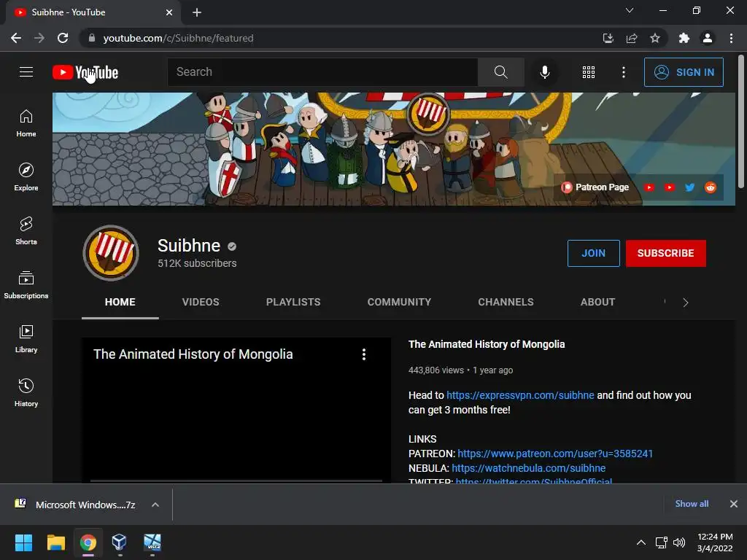Open Chrome profile icon
The height and width of the screenshot is (560, 747).
click(708, 38)
